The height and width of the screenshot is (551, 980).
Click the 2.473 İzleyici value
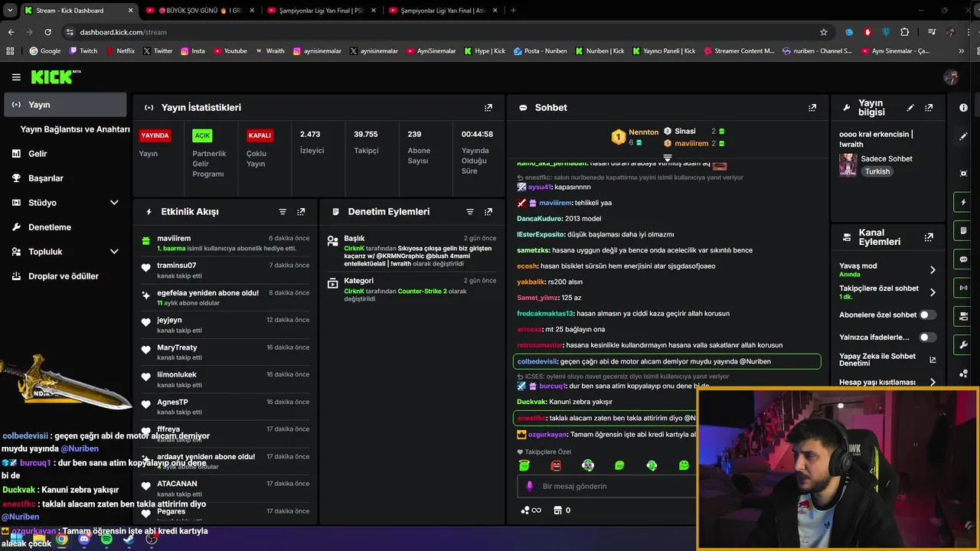(310, 134)
